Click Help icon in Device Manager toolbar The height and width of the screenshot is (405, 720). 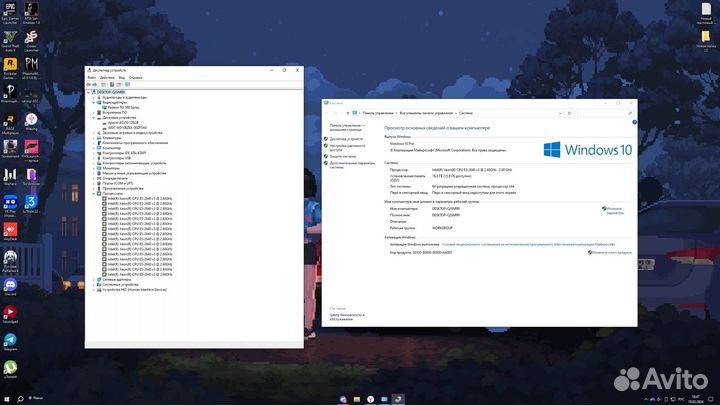pos(112,84)
